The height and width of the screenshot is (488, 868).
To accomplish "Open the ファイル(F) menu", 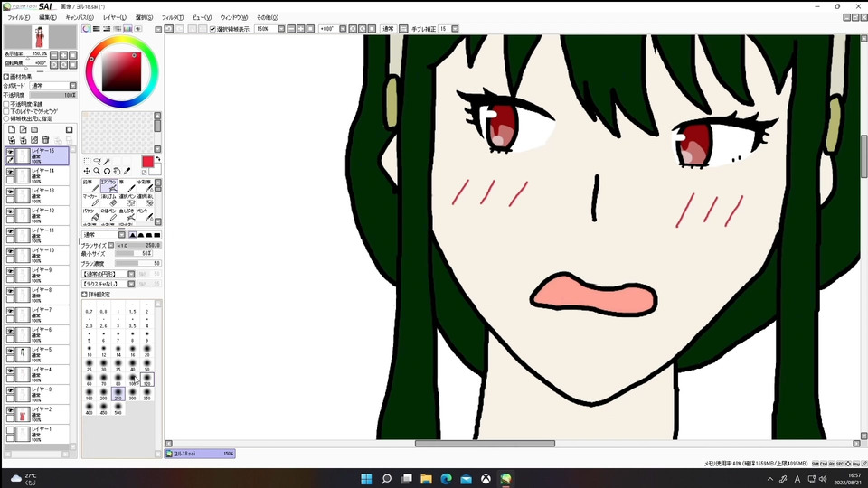I will tap(19, 18).
